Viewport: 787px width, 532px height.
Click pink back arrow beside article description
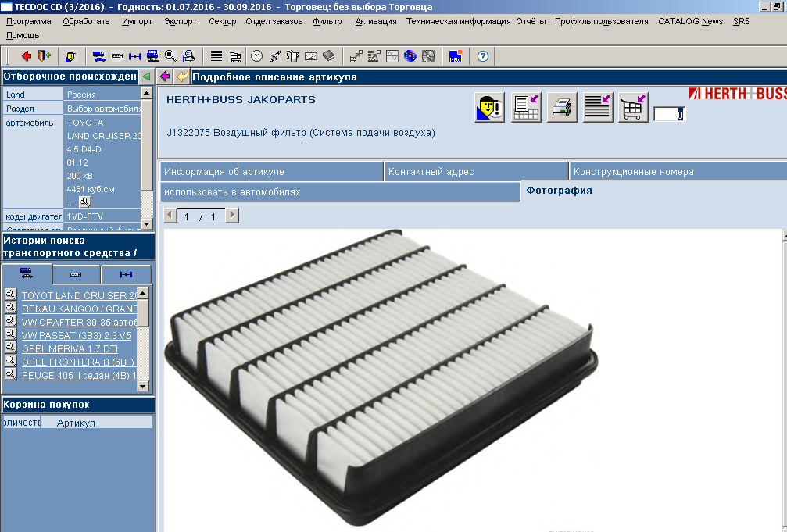(x=165, y=77)
